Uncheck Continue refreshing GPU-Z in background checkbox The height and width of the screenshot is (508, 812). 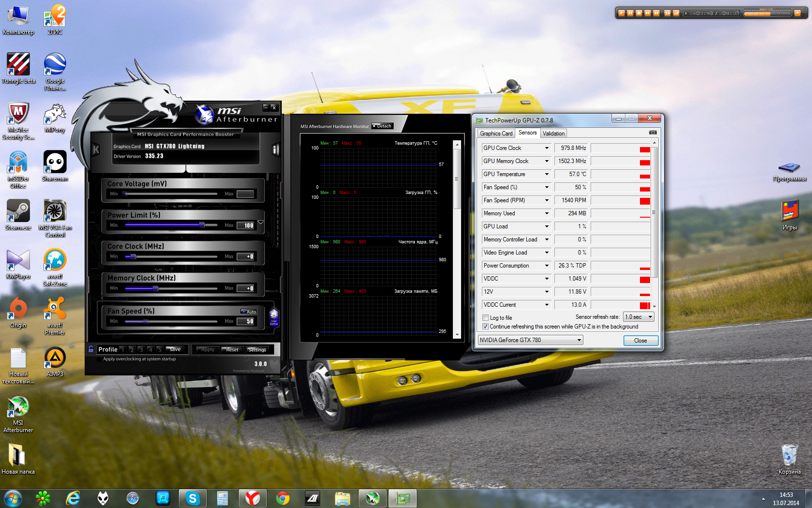486,327
